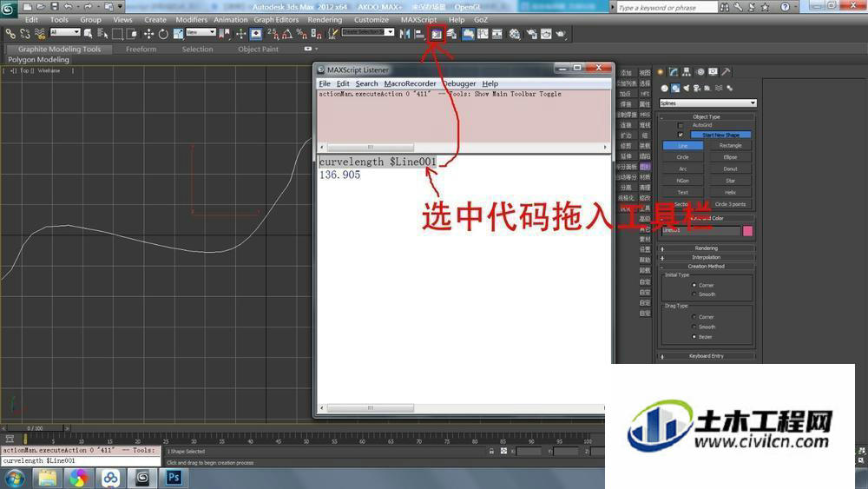Open the Graph Editors menu

point(276,19)
